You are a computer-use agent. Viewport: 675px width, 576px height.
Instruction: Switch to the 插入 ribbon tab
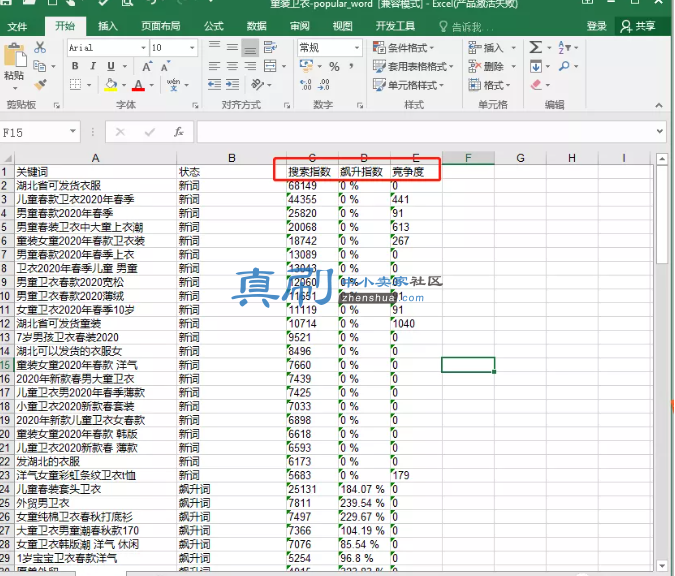[x=108, y=26]
